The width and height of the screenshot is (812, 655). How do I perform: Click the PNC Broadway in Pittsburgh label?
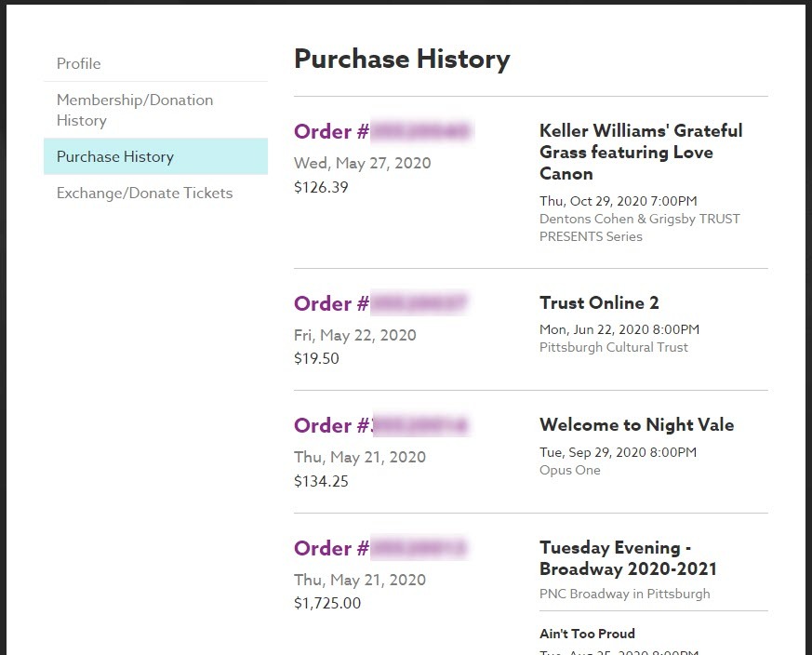624,594
